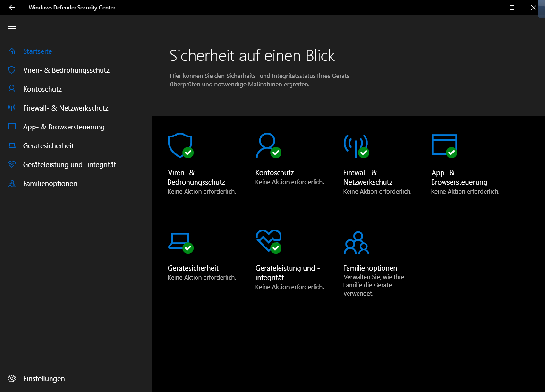The width and height of the screenshot is (545, 392).
Task: Click the Familienoptionen people tile icon
Action: click(x=356, y=243)
